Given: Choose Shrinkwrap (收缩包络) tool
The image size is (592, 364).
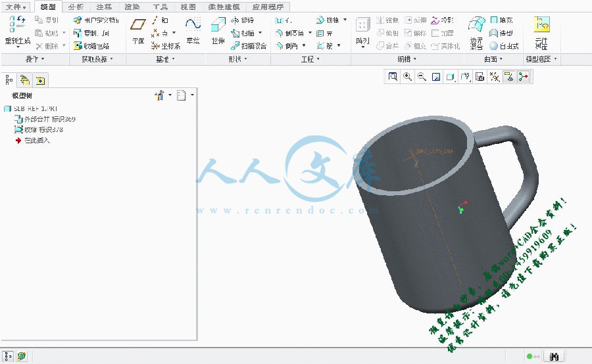Looking at the screenshot, I should [x=91, y=46].
